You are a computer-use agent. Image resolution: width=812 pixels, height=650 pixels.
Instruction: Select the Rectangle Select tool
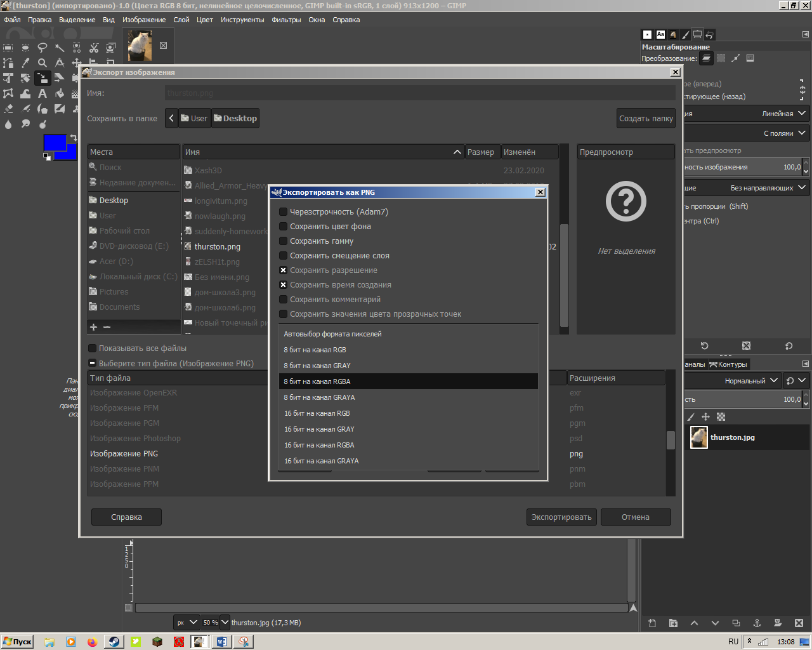pos(8,48)
